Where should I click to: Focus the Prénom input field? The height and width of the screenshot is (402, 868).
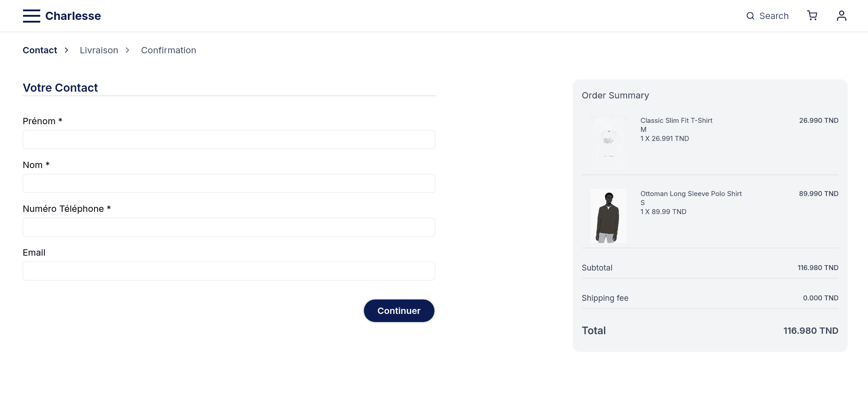(229, 140)
